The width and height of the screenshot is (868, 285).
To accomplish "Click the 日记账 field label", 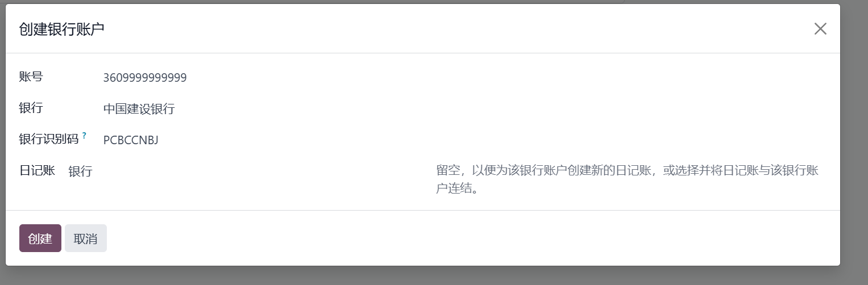I will click(x=37, y=170).
